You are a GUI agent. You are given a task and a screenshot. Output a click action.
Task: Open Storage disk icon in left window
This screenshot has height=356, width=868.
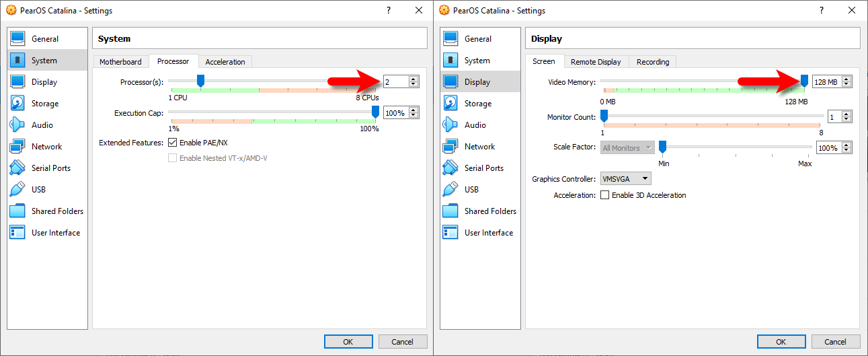(x=17, y=104)
